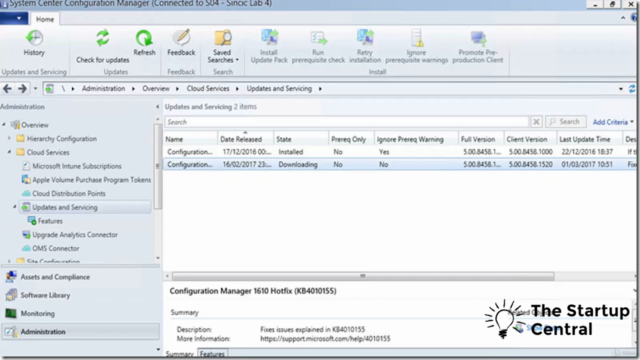Switch to Assets and Compliance workspace

tap(80, 277)
